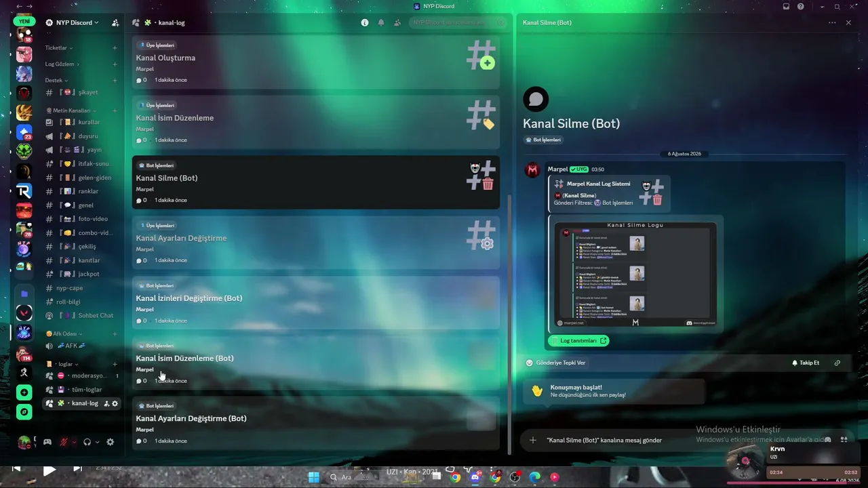Open thread more options three dots
Image resolution: width=868 pixels, height=488 pixels.
pyautogui.click(x=832, y=22)
